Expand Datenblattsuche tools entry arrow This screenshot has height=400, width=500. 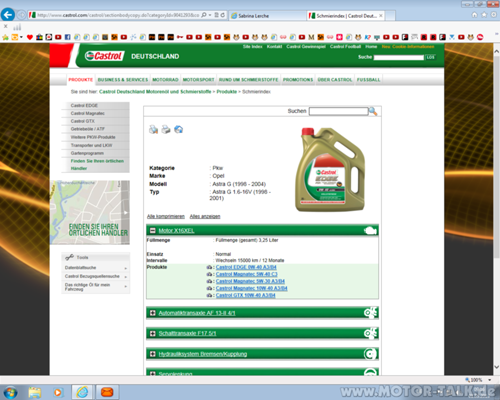(x=126, y=268)
